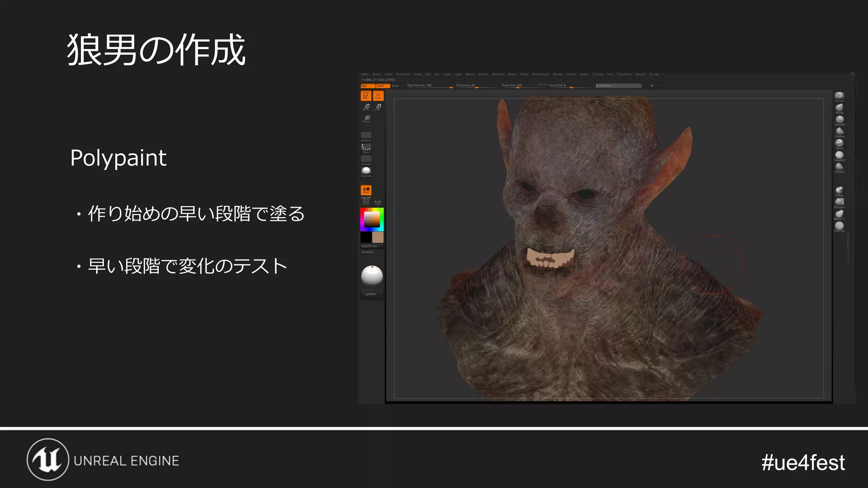Open the Stroke menu
This screenshot has width=868, height=488.
point(584,74)
